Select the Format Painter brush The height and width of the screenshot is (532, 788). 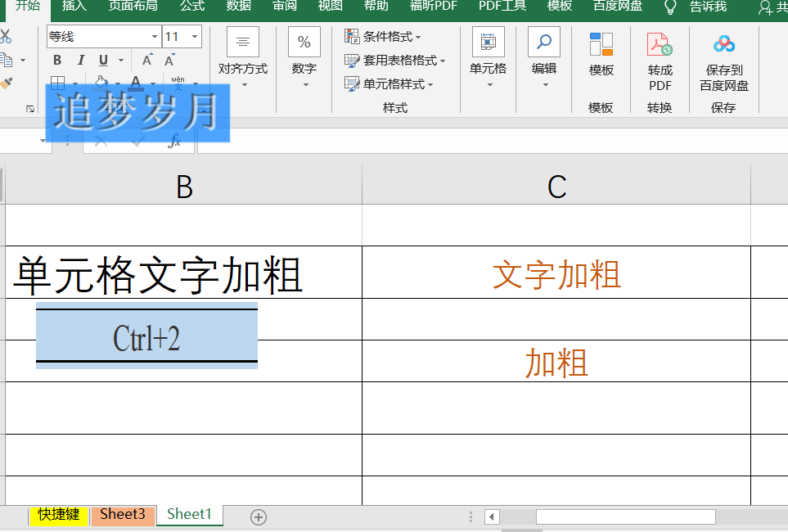(6, 83)
